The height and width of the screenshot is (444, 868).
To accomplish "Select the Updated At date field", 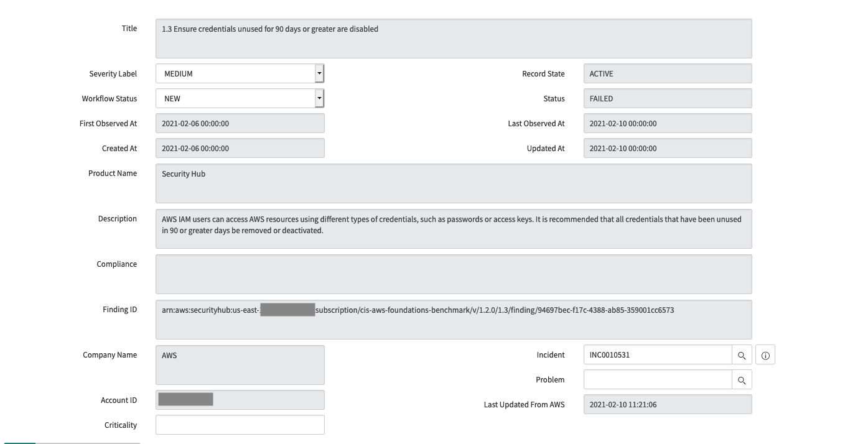I will click(667, 148).
